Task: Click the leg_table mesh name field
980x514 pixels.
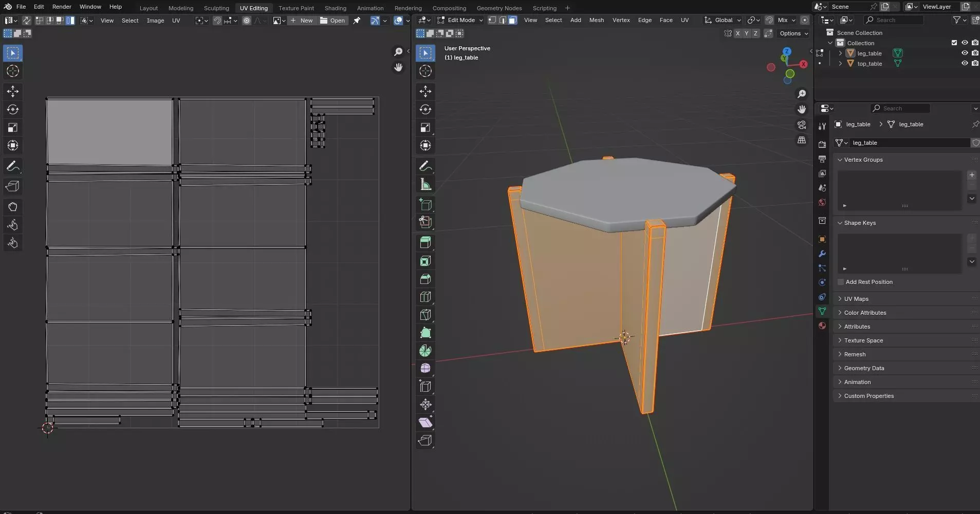Action: [910, 143]
